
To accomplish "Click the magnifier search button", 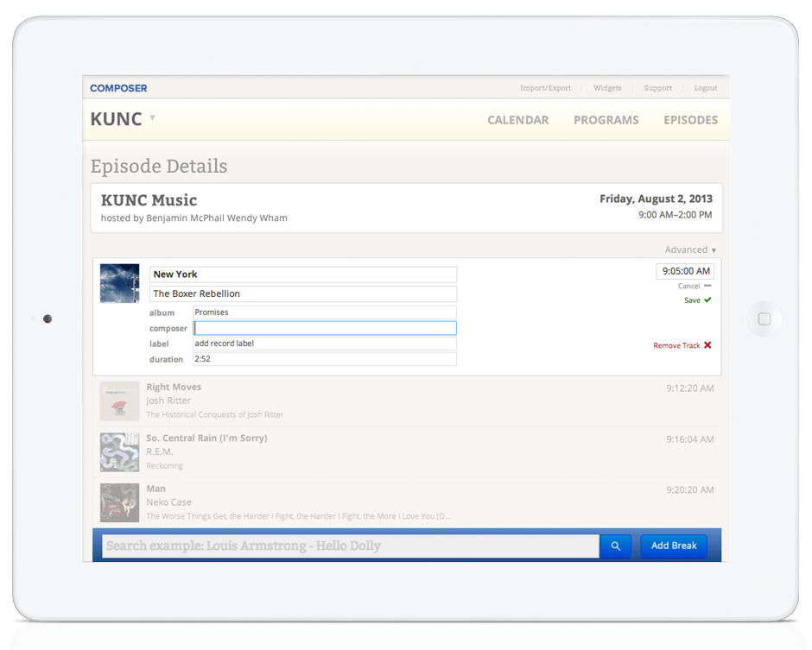I will 616,546.
